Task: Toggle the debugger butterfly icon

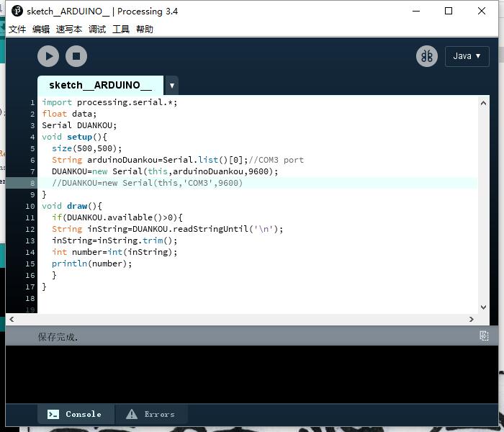Action: click(426, 56)
